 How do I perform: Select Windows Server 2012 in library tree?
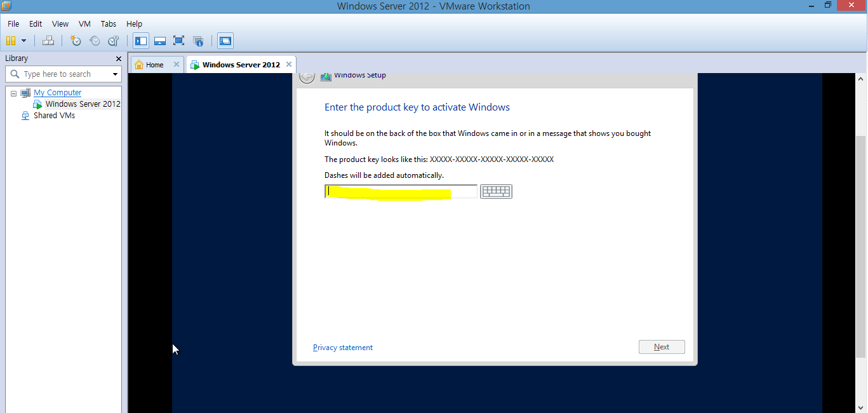(83, 104)
